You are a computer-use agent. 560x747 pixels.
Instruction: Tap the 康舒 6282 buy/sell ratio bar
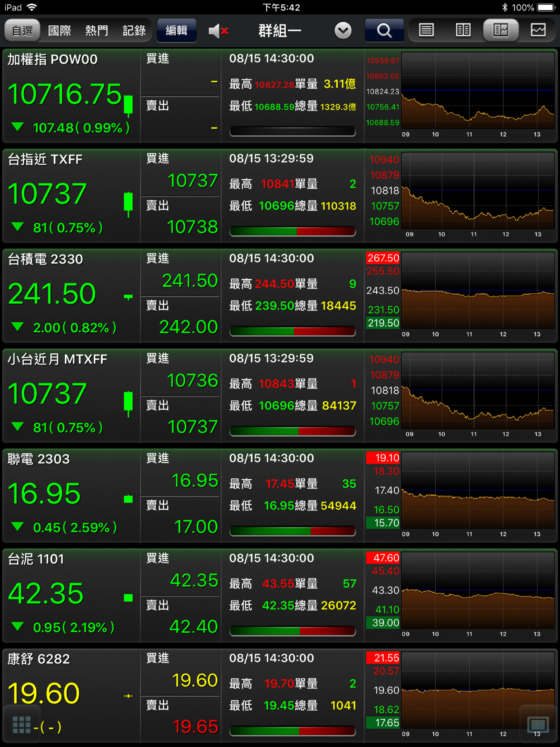[293, 731]
